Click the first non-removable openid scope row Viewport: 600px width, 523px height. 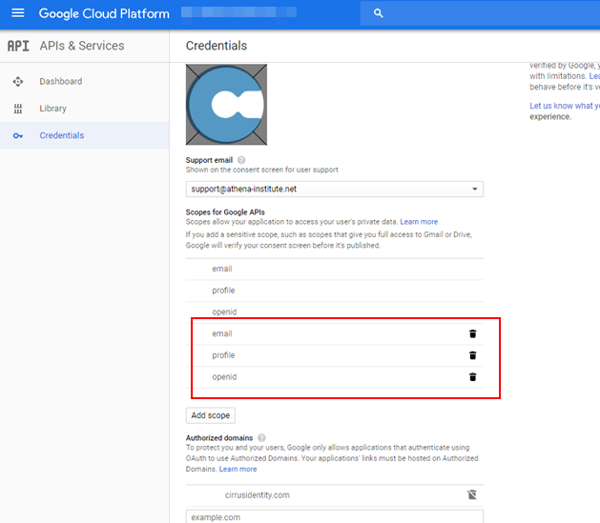tap(334, 312)
